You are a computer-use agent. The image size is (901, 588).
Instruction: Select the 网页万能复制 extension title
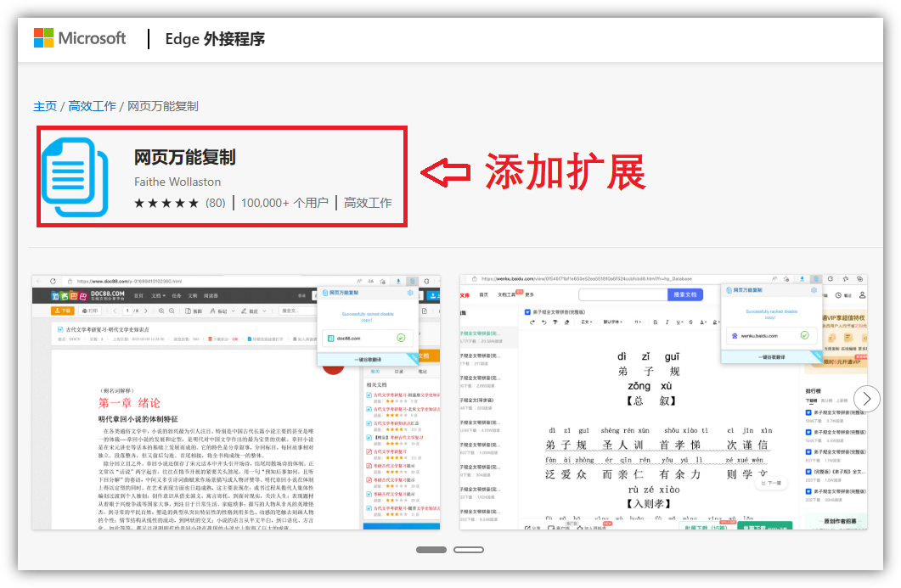tap(184, 157)
